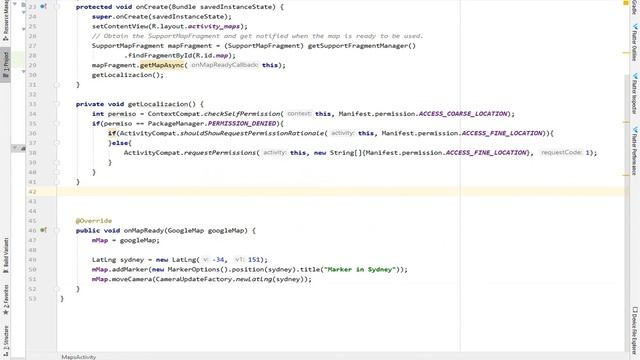Viewport: 640px width, 360px height.
Task: Click the fold end marker on line 39
Action: (57, 162)
